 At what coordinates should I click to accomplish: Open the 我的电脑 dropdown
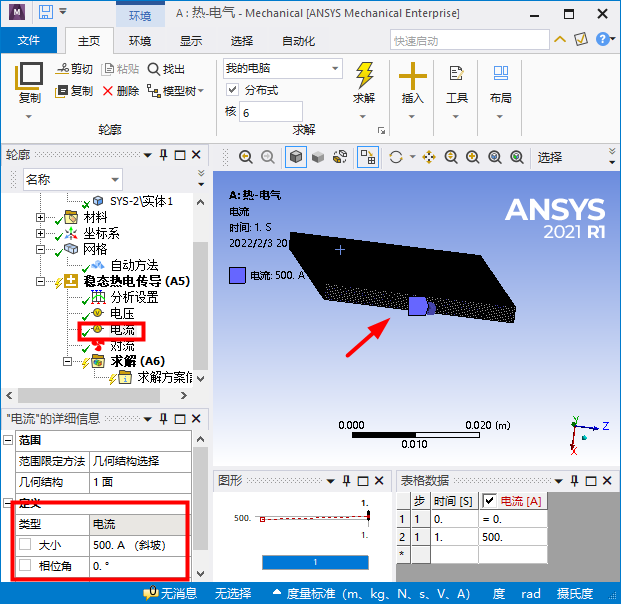pos(282,69)
